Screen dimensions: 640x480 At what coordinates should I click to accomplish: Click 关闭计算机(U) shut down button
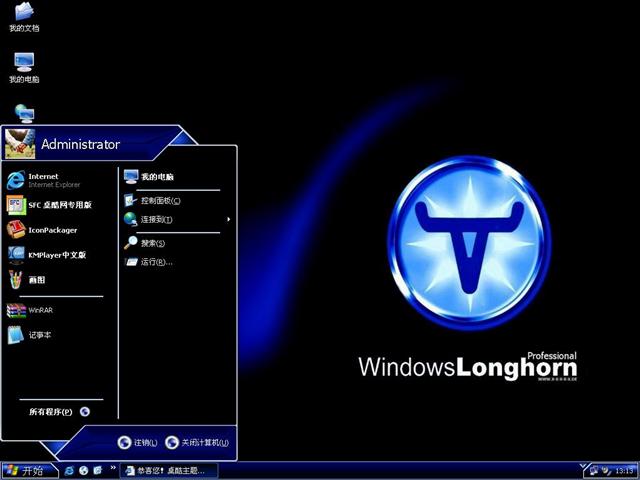(x=197, y=442)
